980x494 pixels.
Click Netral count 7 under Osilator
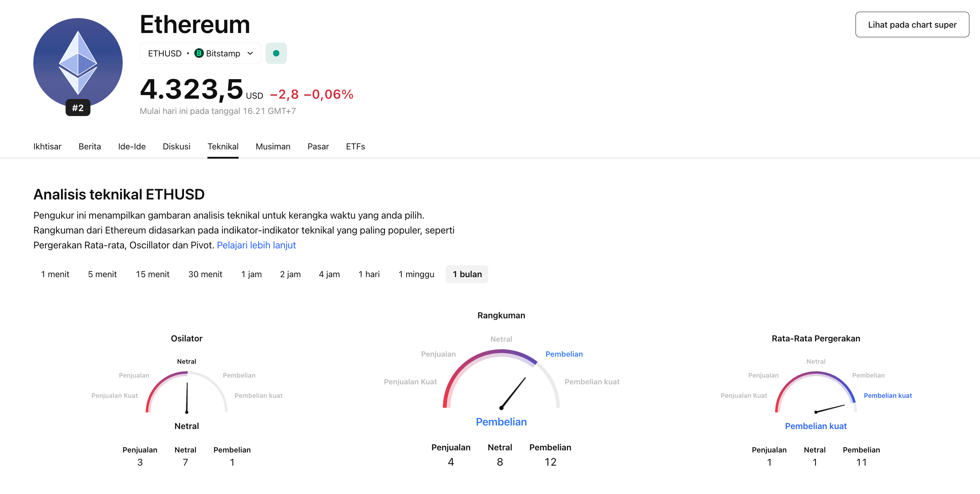click(x=185, y=462)
